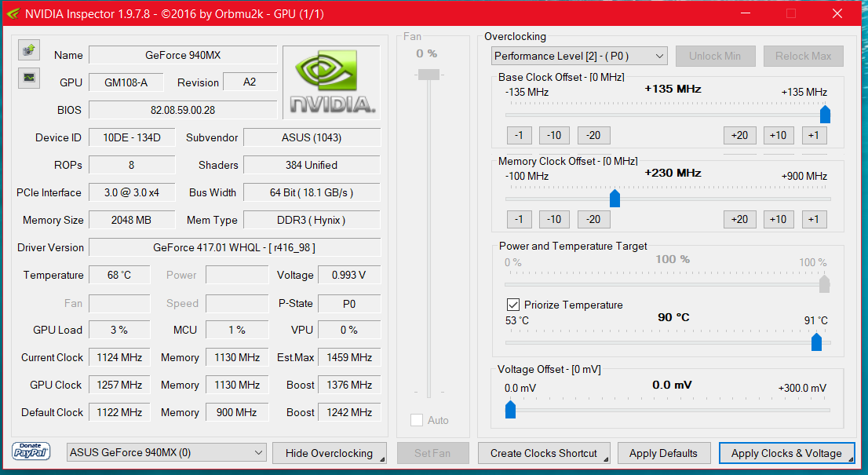Click the Donate PayPal badge
This screenshot has width=868, height=475.
tap(31, 451)
